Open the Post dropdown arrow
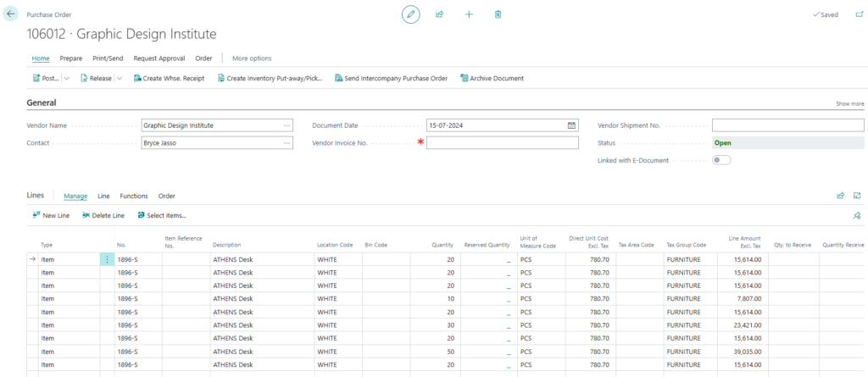 click(66, 79)
